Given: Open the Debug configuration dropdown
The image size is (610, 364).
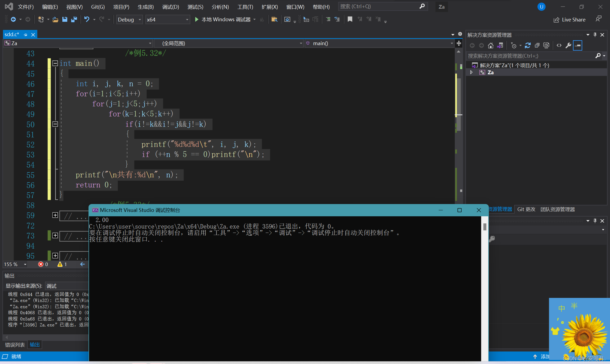Looking at the screenshot, I should pyautogui.click(x=140, y=20).
